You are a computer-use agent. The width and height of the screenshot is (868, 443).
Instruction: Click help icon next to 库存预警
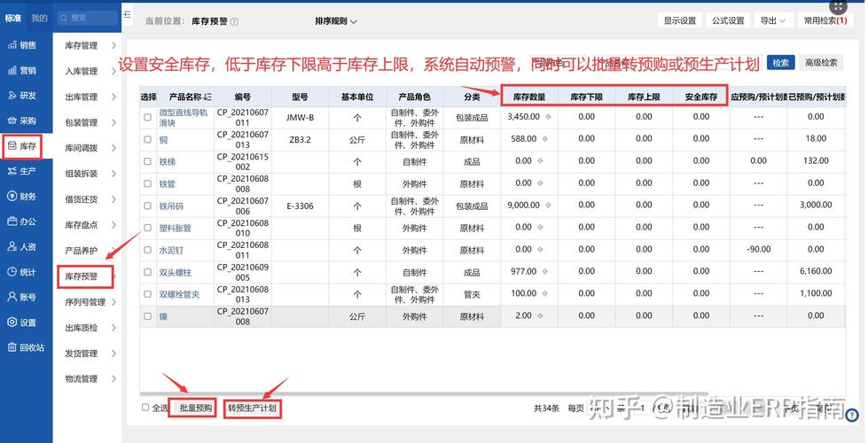click(x=234, y=21)
